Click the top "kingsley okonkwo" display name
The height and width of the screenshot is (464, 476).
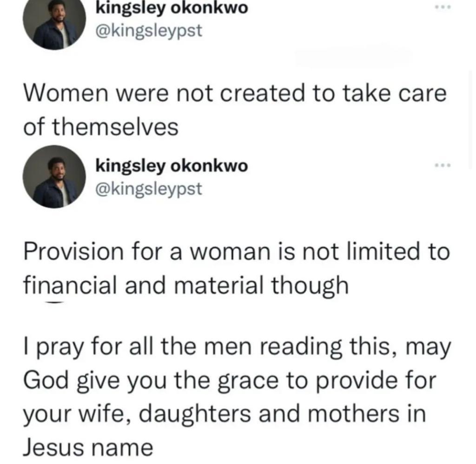(172, 7)
